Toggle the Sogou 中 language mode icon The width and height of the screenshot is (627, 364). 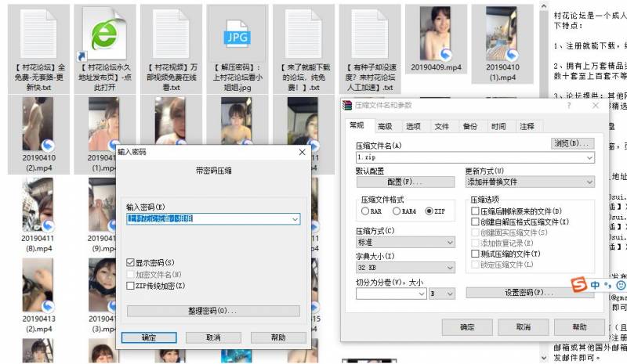click(596, 285)
